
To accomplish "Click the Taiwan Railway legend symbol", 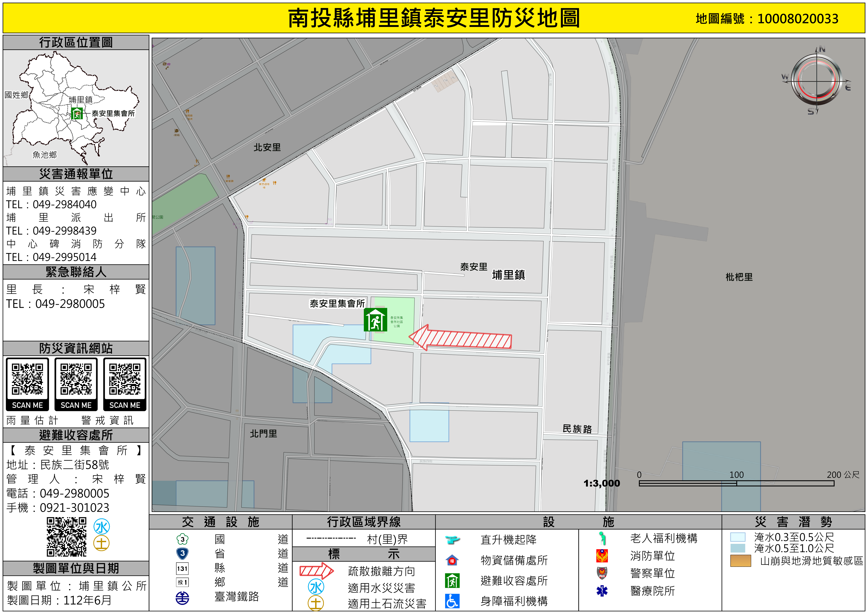I will coord(182,598).
